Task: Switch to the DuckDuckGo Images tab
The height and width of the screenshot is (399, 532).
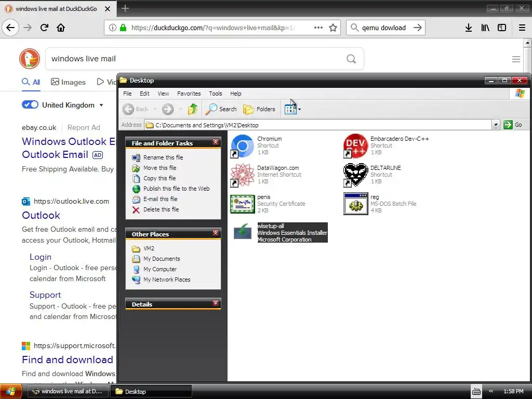Action: (x=68, y=82)
